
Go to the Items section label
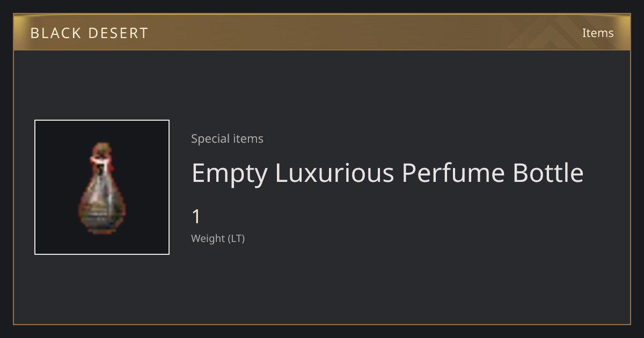coord(598,33)
